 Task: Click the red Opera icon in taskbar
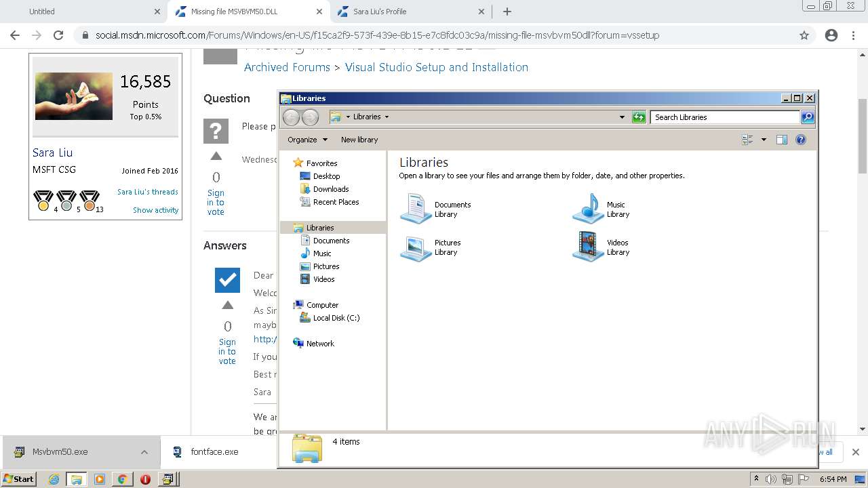pyautogui.click(x=145, y=479)
